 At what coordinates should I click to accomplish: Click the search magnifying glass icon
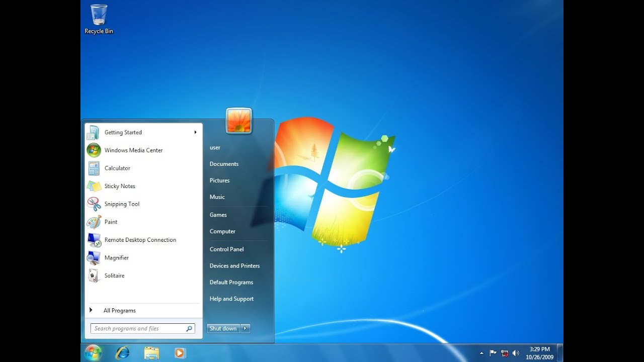pos(189,329)
